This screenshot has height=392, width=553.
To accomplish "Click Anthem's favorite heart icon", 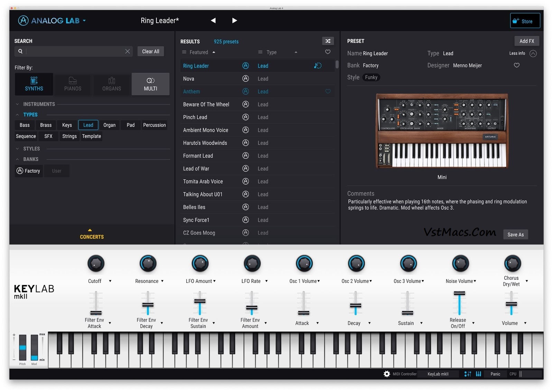I will click(328, 91).
